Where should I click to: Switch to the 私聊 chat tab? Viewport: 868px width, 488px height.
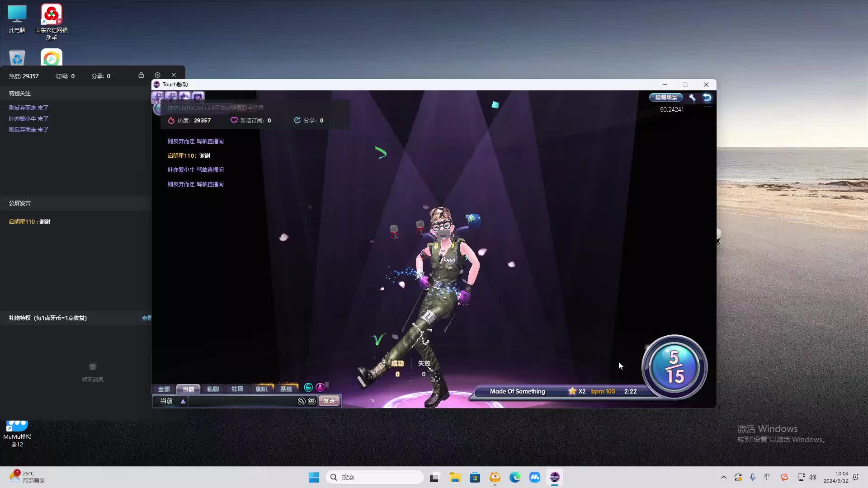click(x=212, y=389)
